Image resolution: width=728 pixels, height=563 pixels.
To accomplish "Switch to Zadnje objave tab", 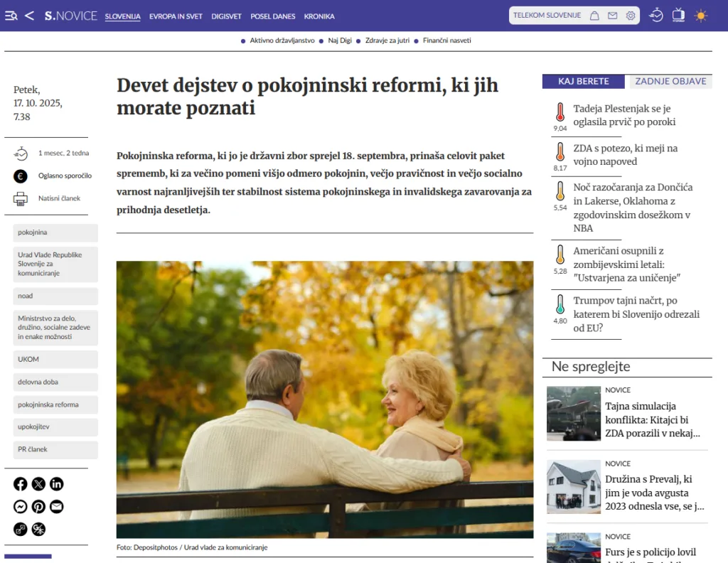I will coord(670,81).
